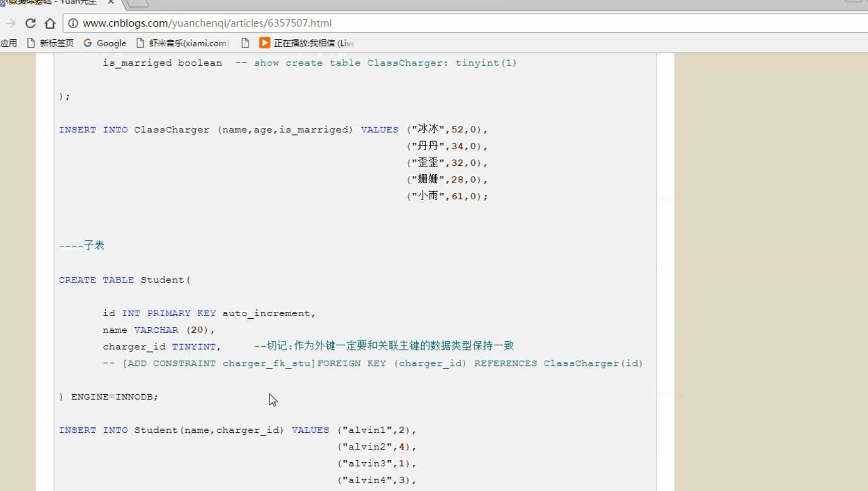Image resolution: width=868 pixels, height=491 pixels.
Task: Open the 应用 apps bookmark
Action: (8, 43)
